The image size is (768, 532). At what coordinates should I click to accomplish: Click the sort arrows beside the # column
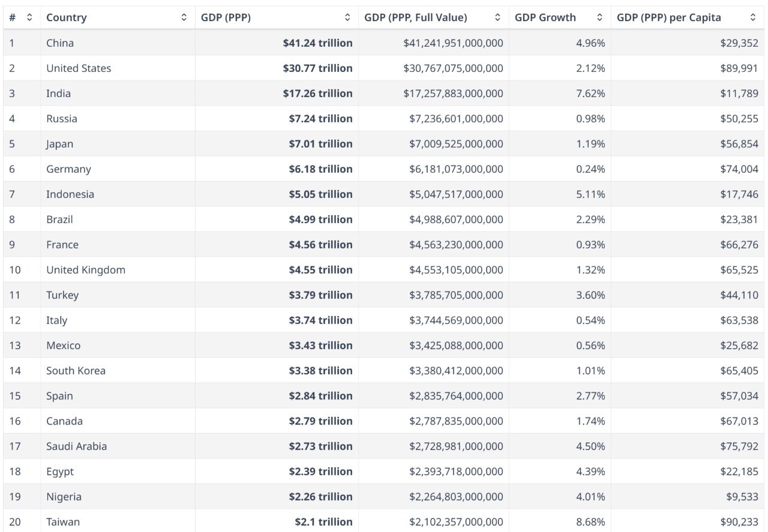pyautogui.click(x=29, y=18)
